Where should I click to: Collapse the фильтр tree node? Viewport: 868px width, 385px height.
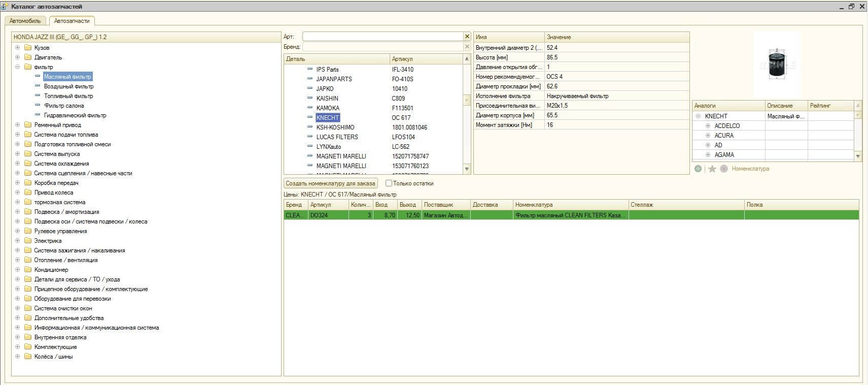pos(17,67)
